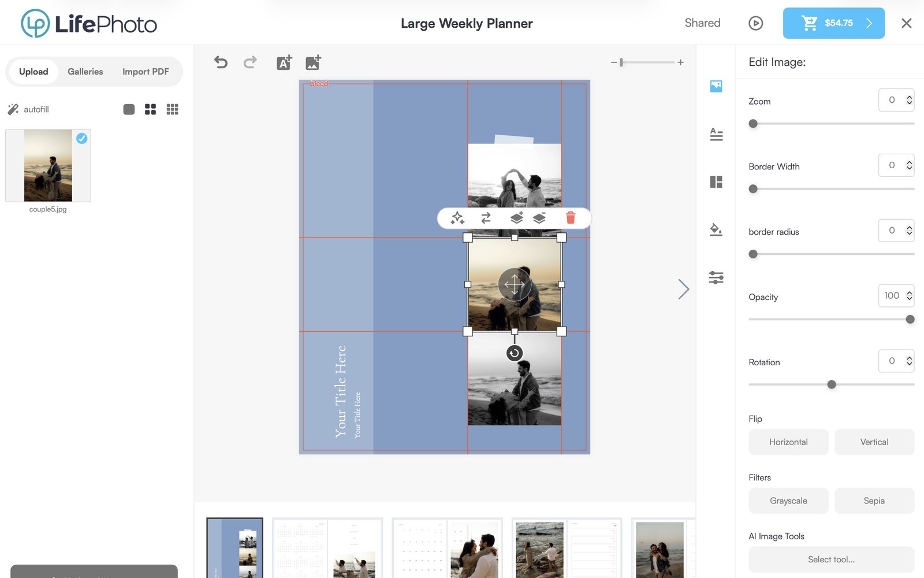Go to next page with right chevron
This screenshot has height=578, width=924.
(x=684, y=289)
